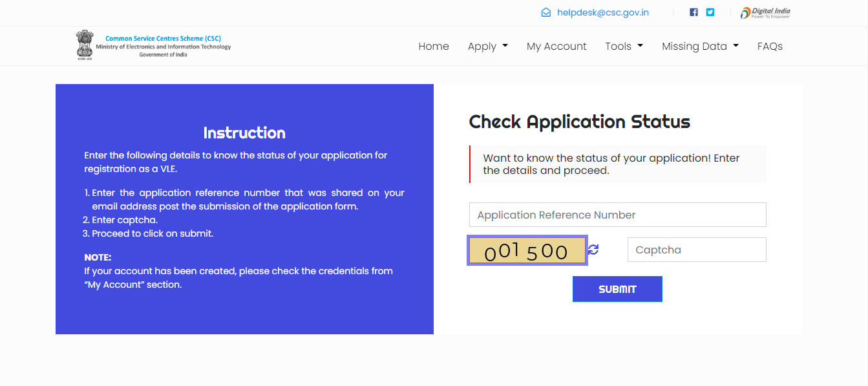Open the helpdesk@csc.gov.in email link
This screenshot has width=868, height=386.
click(602, 12)
